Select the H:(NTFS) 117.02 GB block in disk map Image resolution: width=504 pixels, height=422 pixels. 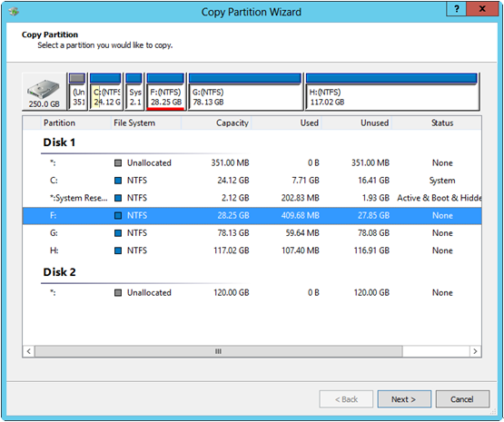click(391, 92)
